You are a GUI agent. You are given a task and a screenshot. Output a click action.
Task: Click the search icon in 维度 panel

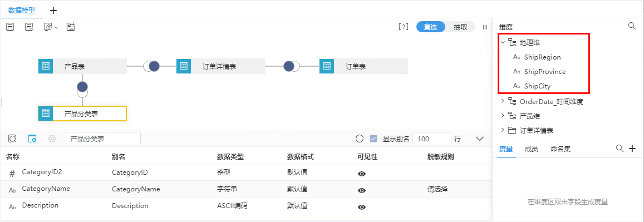coord(632,26)
